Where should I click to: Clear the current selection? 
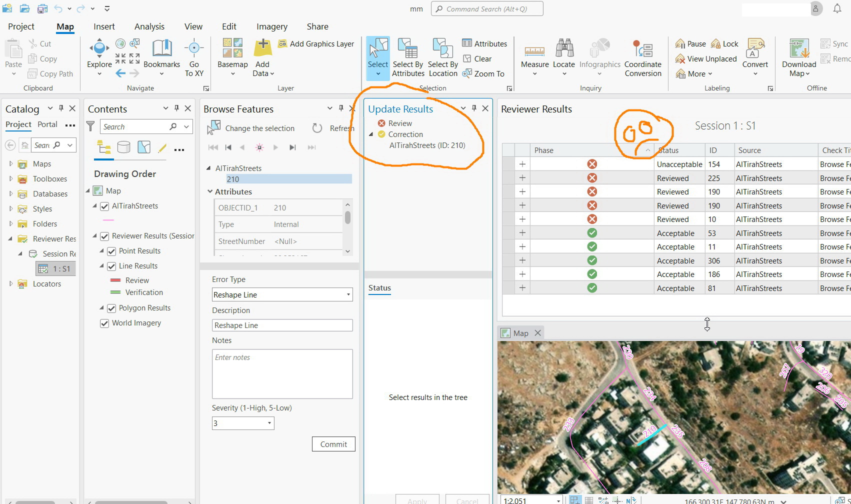(x=478, y=58)
